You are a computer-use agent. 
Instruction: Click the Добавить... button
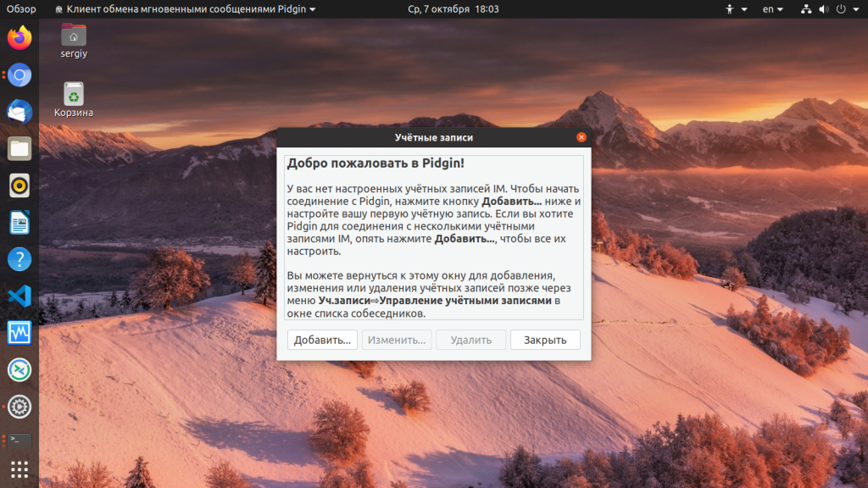click(322, 340)
